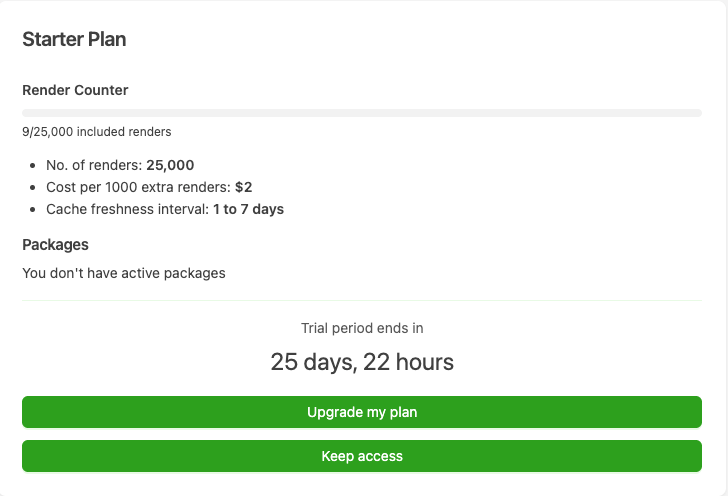Click the "Packages" section heading
728x496 pixels.
pos(55,244)
